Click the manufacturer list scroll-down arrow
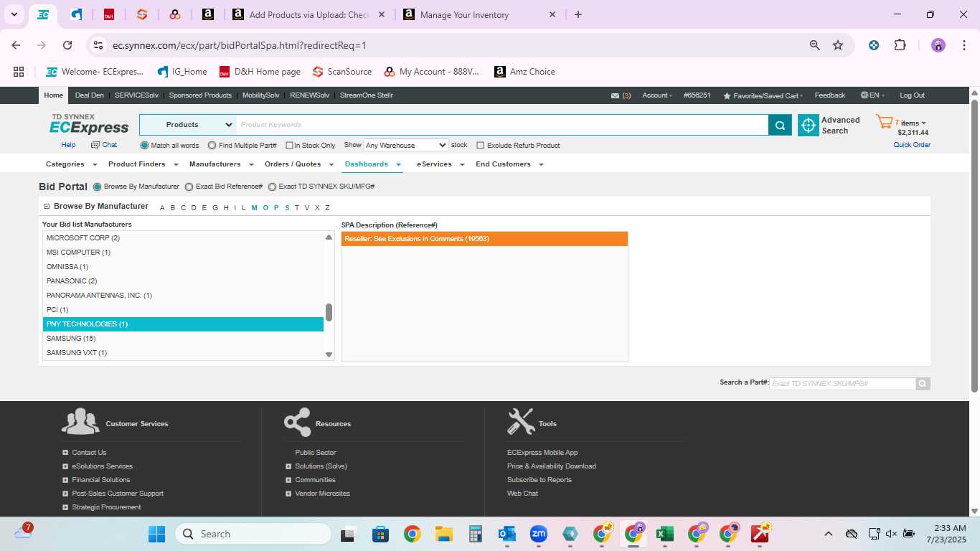This screenshot has width=980, height=551. [329, 354]
